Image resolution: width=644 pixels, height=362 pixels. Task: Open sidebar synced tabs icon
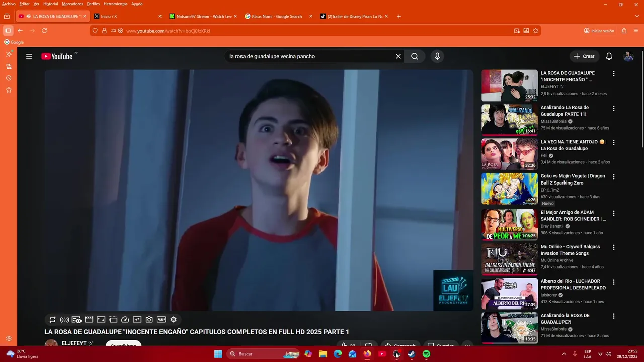[9, 66]
